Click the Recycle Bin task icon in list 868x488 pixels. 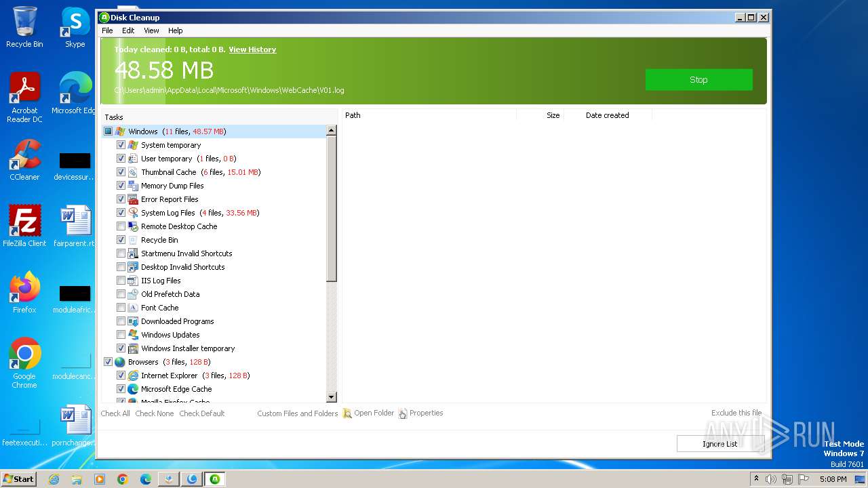click(134, 240)
